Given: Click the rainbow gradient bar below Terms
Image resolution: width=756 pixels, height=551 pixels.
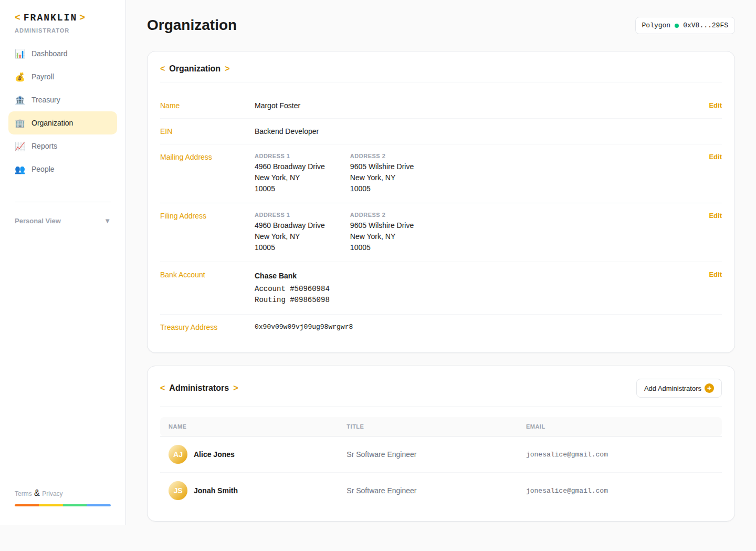Looking at the screenshot, I should tap(62, 505).
